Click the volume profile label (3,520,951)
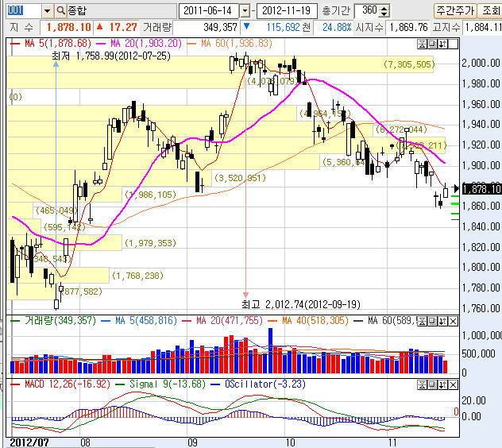 click(240, 178)
